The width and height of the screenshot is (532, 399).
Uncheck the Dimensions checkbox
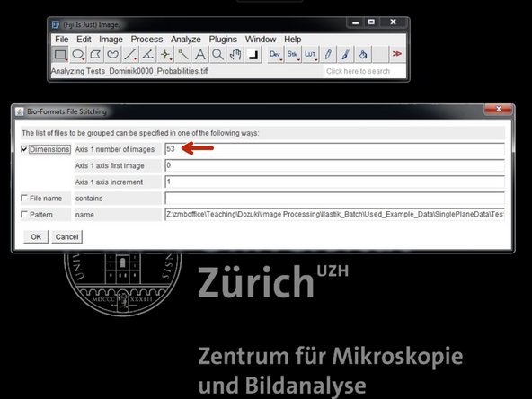click(x=24, y=149)
